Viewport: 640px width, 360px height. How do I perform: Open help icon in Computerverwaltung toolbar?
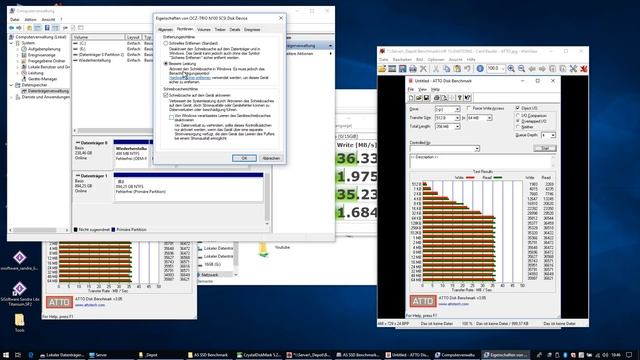(x=47, y=28)
